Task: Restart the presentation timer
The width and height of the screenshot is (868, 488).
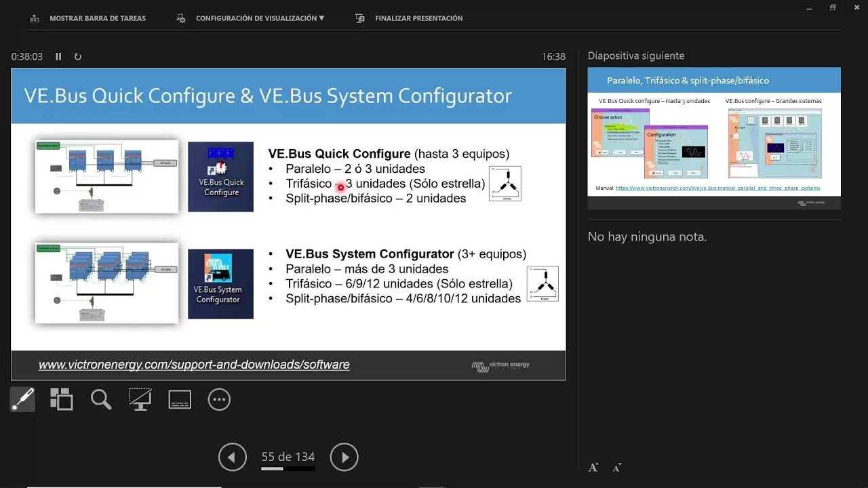Action: pos(78,57)
